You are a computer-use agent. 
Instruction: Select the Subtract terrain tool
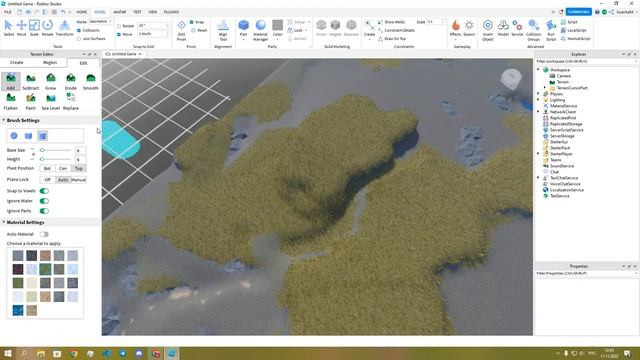tap(31, 81)
